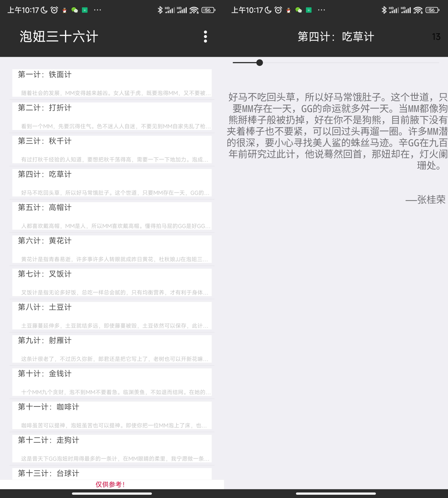
Task: Tap the battery indicator in right status bar
Action: (433, 10)
